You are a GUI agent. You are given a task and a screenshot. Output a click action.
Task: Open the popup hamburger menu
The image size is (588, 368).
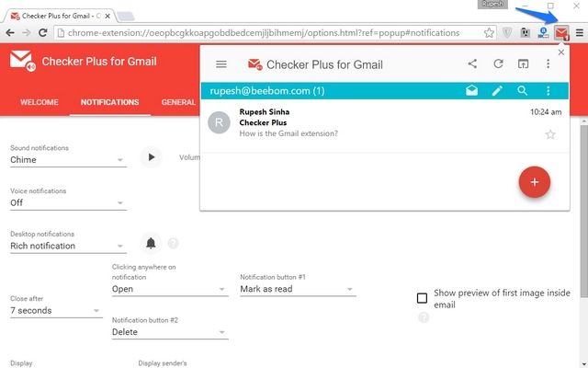pyautogui.click(x=221, y=64)
